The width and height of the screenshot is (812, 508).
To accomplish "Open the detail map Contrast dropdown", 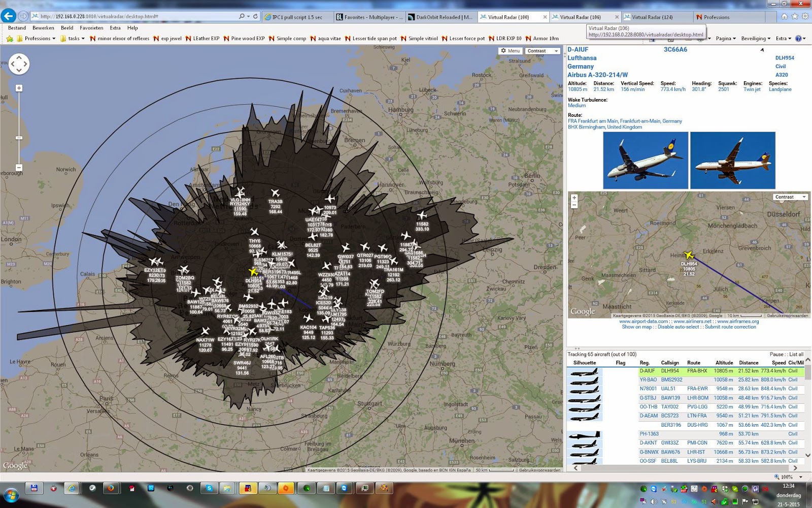I will click(791, 197).
